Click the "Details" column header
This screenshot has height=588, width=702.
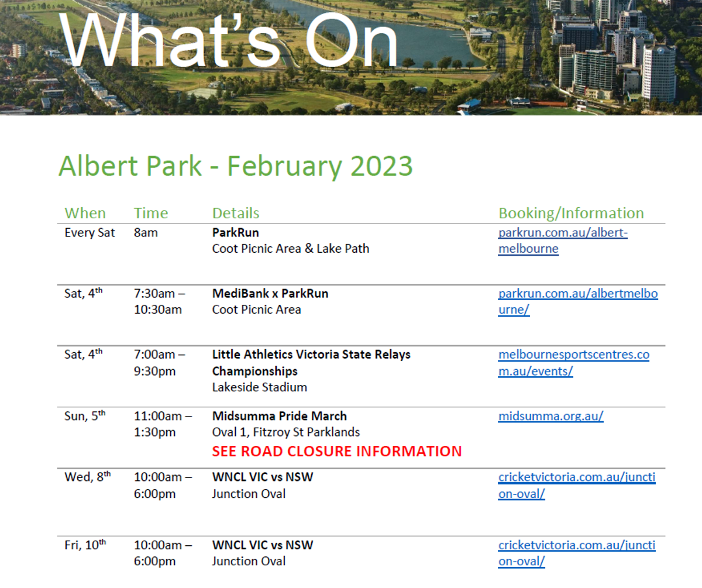click(x=236, y=213)
